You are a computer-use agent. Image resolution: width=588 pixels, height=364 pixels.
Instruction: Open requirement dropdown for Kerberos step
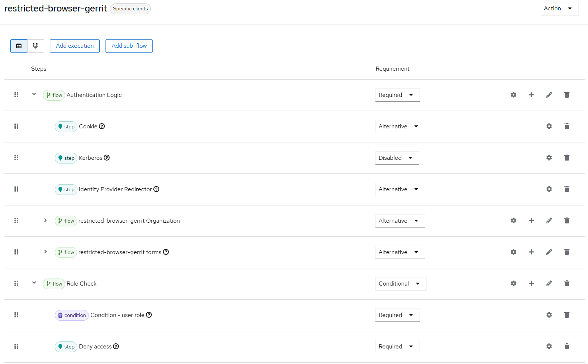point(397,158)
